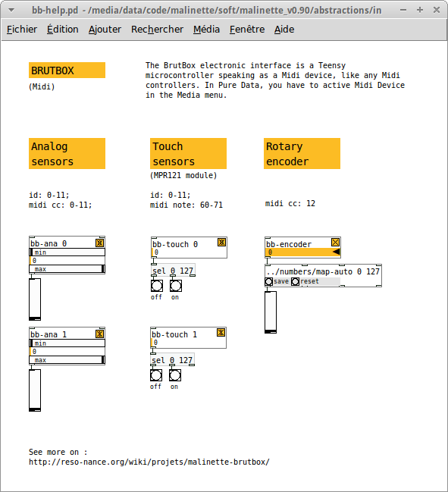Open the Média menu
This screenshot has height=492, width=448.
tap(206, 30)
